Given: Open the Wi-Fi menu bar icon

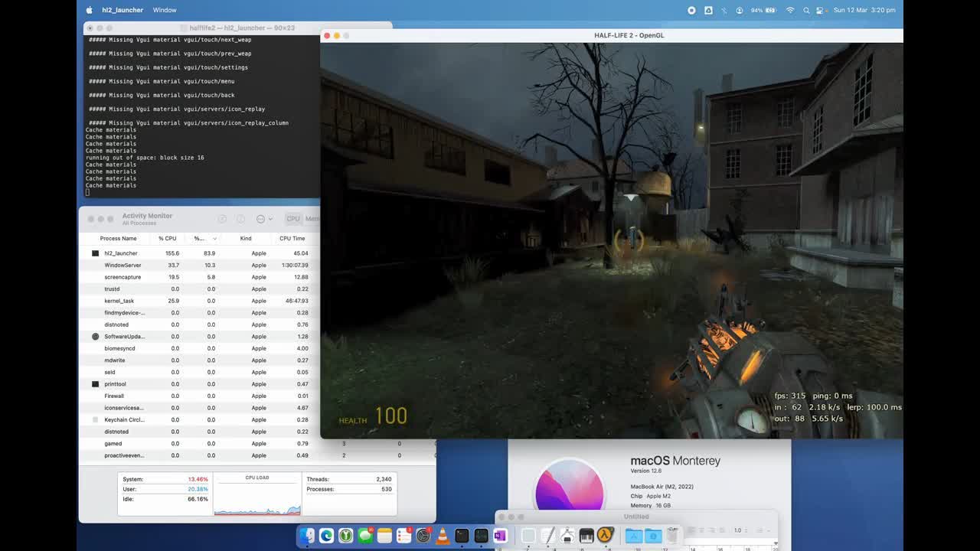Looking at the screenshot, I should (790, 10).
